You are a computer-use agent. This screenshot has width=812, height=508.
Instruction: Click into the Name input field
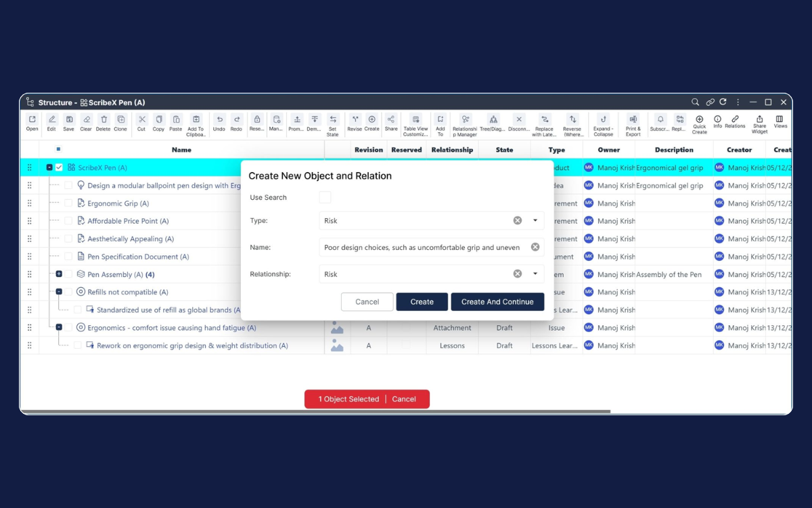423,247
